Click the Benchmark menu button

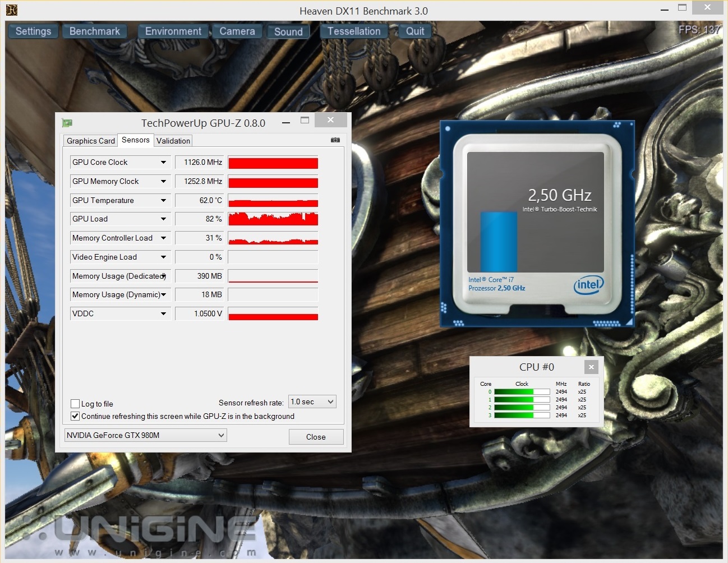95,31
